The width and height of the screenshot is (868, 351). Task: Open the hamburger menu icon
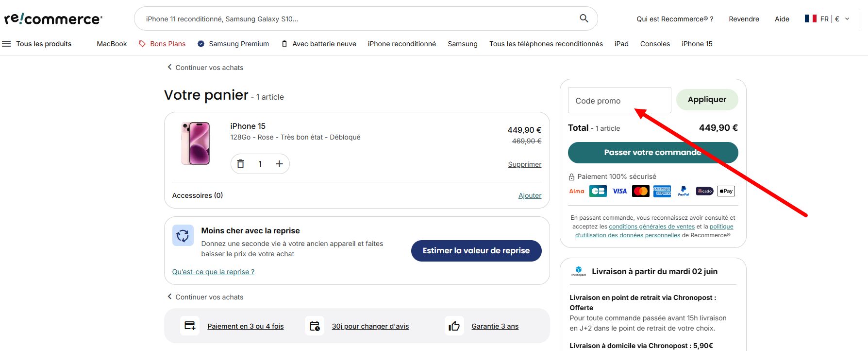pyautogui.click(x=6, y=44)
